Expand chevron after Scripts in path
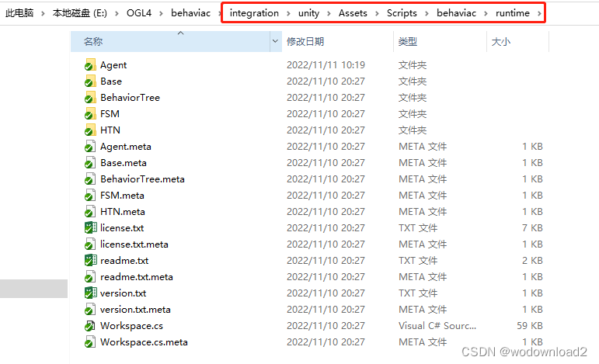 coord(427,13)
